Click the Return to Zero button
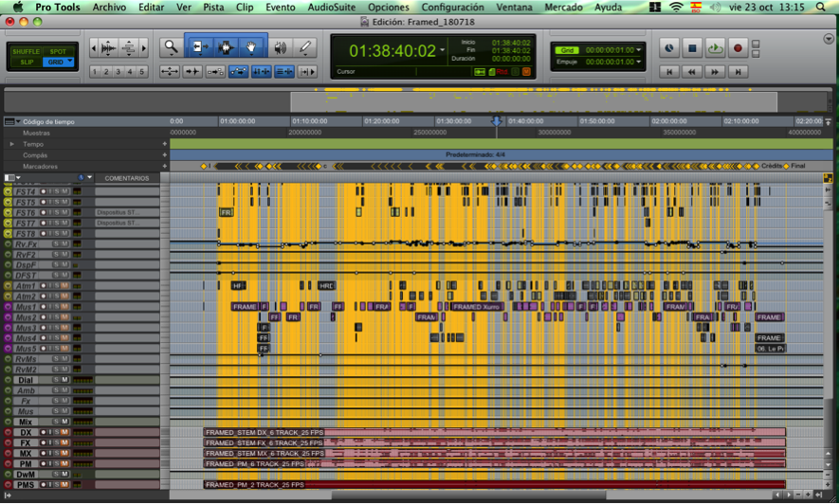Screen dimensions: 840x504 [x=669, y=71]
